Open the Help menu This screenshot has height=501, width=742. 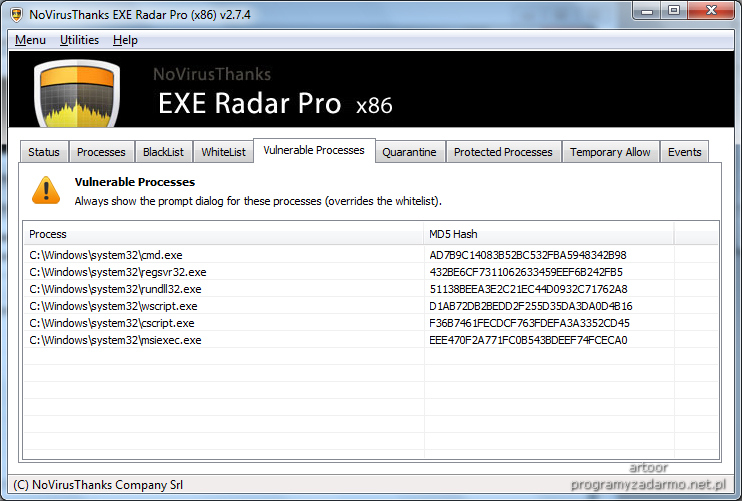(125, 40)
